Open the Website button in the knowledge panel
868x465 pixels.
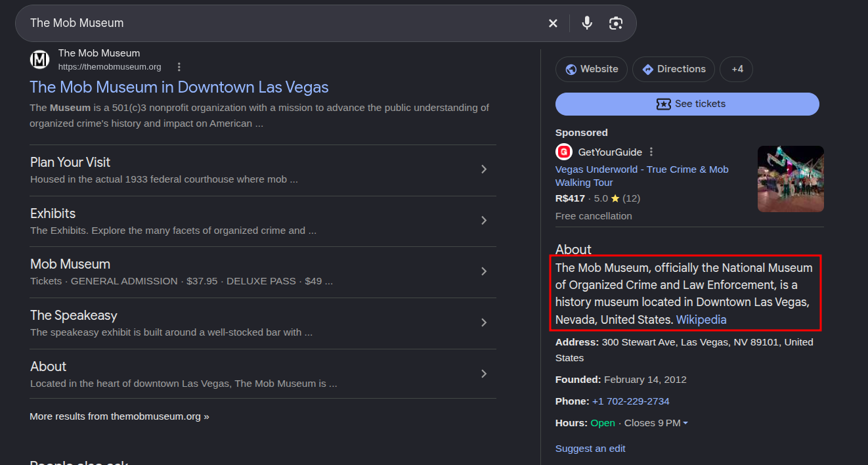coord(592,69)
